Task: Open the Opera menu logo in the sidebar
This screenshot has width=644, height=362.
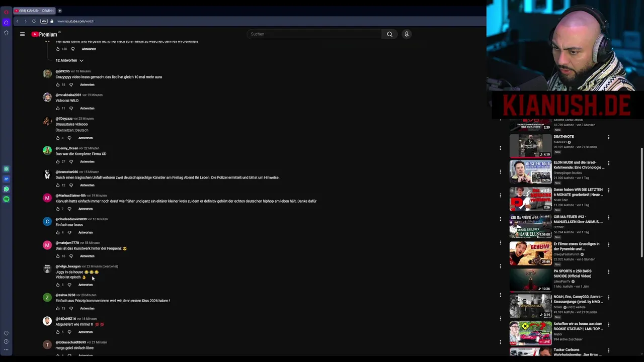Action: pyautogui.click(x=6, y=12)
